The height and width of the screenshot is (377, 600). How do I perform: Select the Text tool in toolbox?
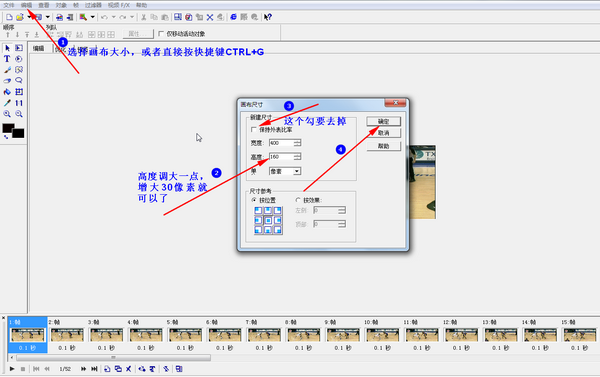tap(7, 59)
